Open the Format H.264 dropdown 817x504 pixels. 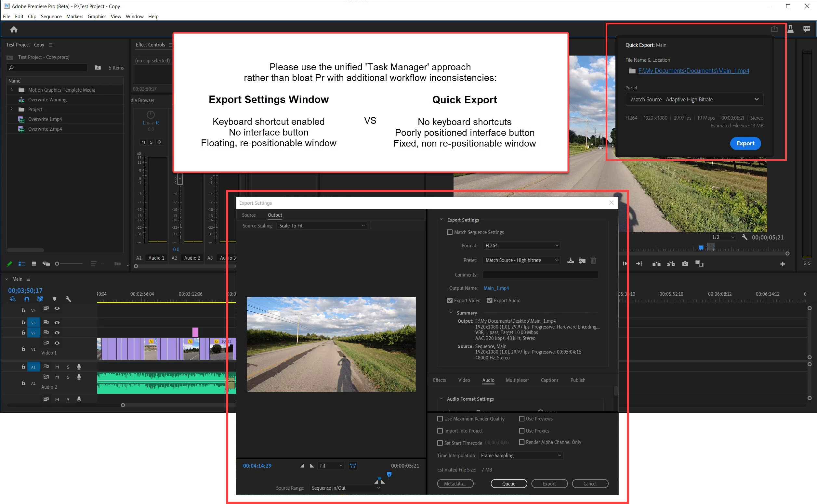point(521,246)
